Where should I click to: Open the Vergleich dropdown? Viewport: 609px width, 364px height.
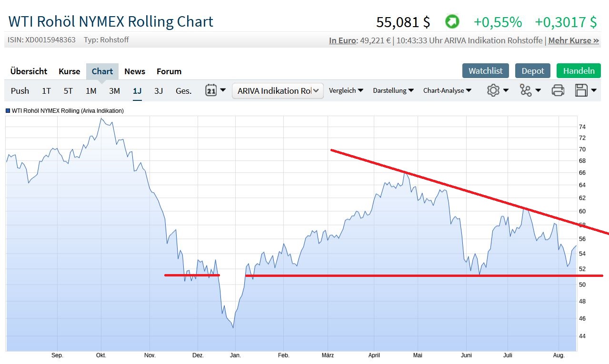coord(346,90)
